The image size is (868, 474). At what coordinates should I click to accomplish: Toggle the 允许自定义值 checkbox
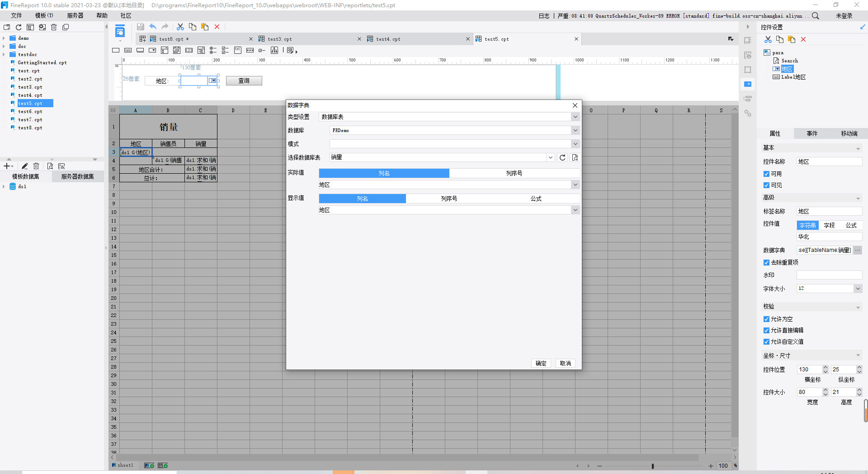click(766, 341)
